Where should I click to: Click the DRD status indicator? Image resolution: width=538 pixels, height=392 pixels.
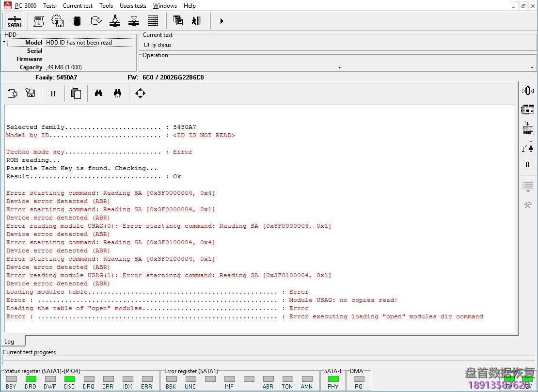tap(31, 379)
